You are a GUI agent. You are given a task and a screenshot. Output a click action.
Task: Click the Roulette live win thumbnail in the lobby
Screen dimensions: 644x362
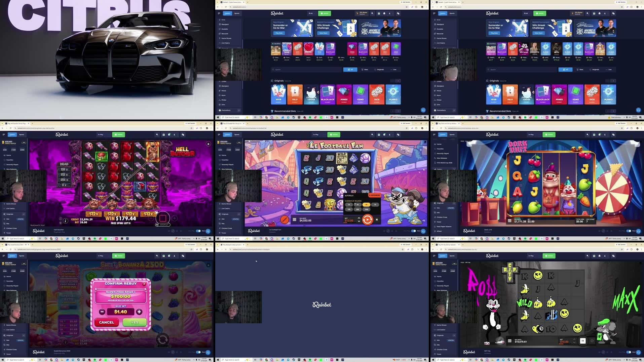pyautogui.click(x=535, y=49)
